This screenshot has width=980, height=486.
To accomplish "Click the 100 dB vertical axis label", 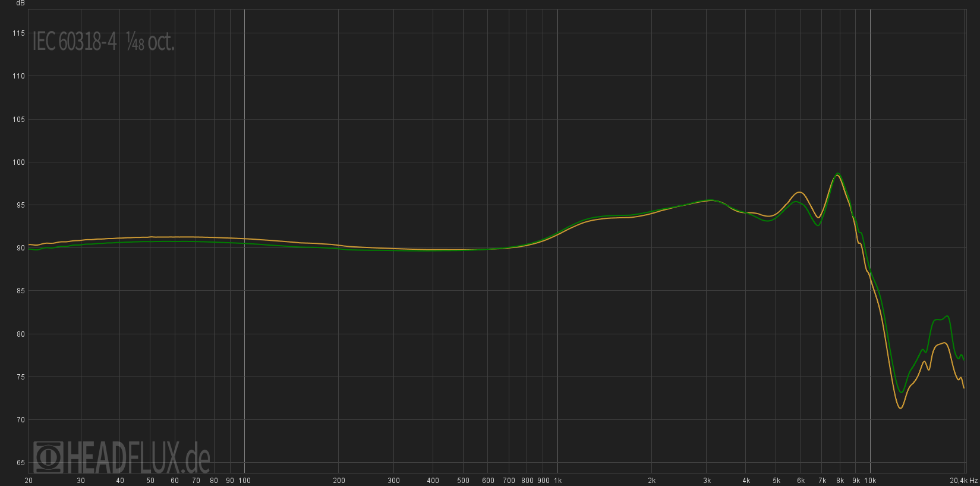I will [x=18, y=162].
